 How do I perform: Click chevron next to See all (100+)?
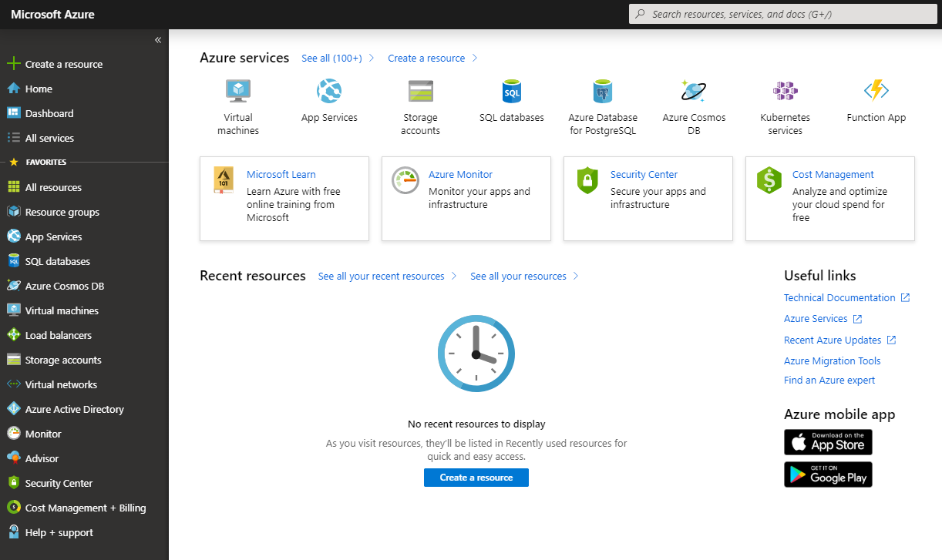coord(372,58)
